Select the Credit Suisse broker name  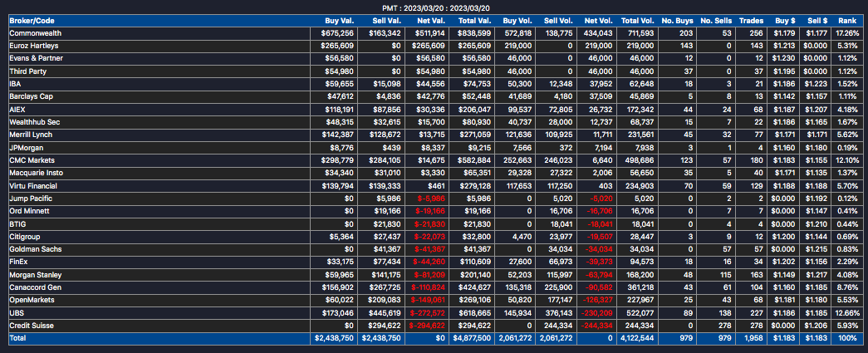pyautogui.click(x=32, y=326)
